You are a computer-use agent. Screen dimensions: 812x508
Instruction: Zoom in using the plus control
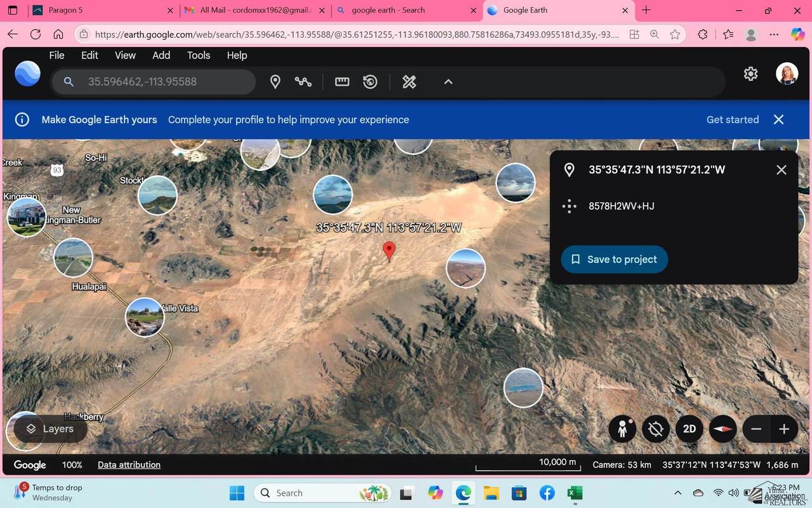784,429
